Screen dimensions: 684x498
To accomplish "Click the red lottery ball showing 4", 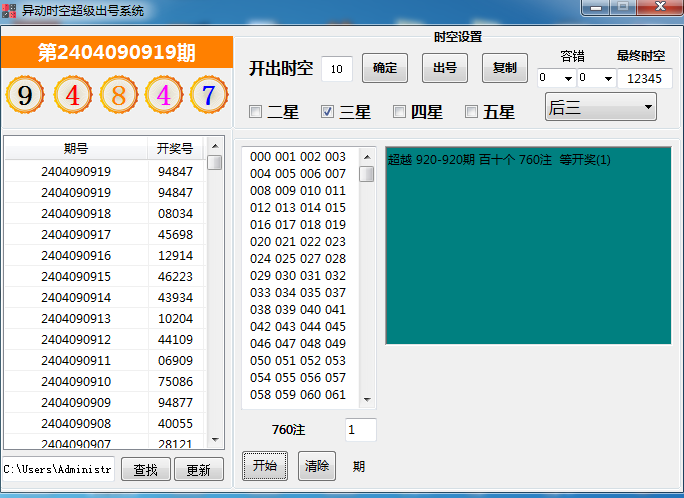I will pyautogui.click(x=73, y=95).
